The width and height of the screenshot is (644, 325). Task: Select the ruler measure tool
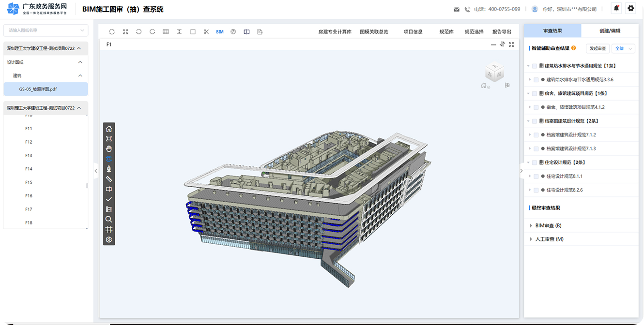(109, 179)
